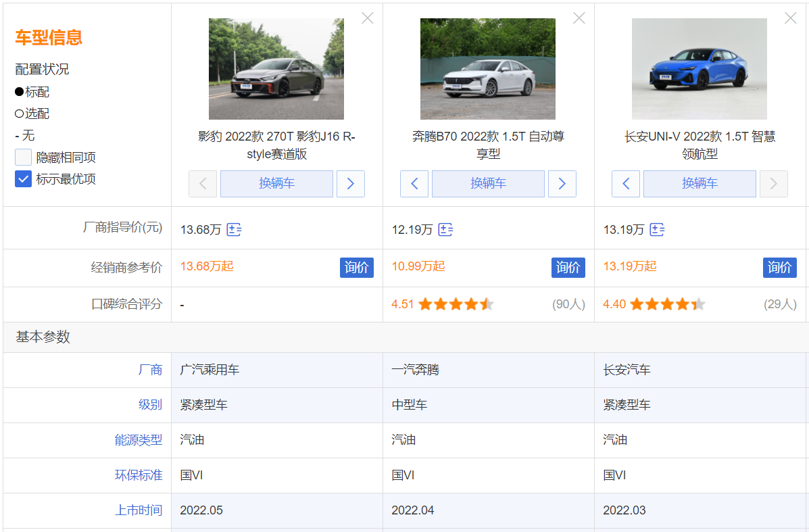Open price calculator icon beside 13.68万

pos(235,230)
